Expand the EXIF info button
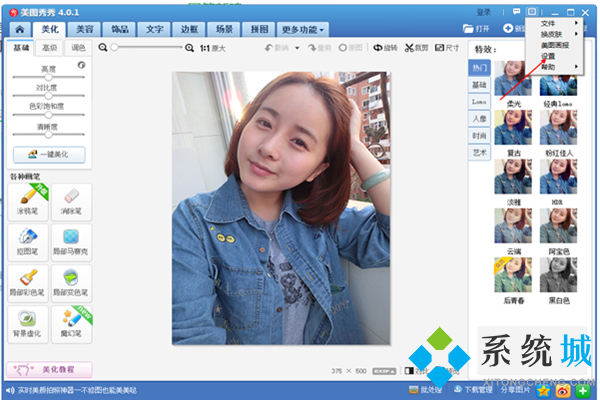The image size is (600, 400). point(384,371)
